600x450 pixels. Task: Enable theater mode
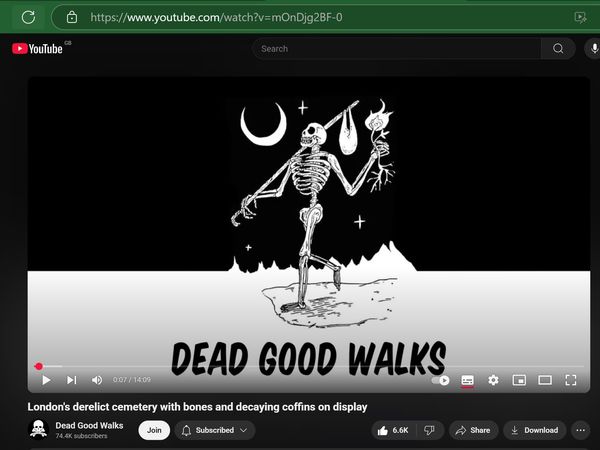tap(545, 380)
